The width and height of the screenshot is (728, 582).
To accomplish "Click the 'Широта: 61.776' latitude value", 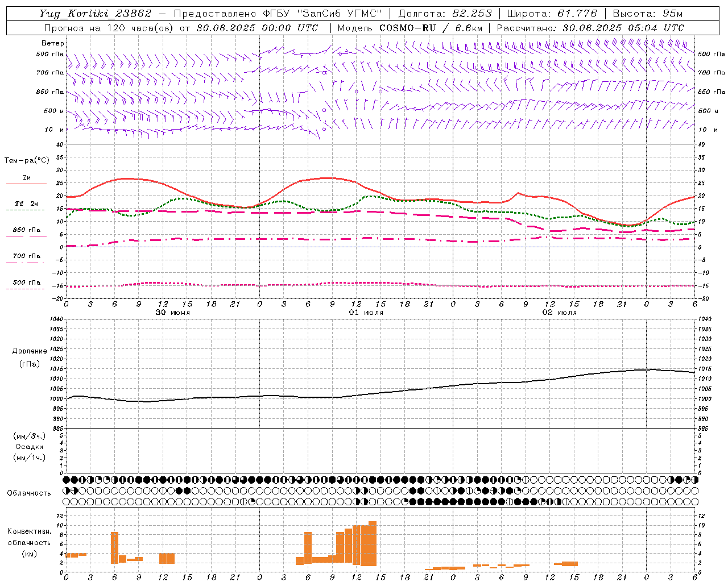I will click(552, 14).
